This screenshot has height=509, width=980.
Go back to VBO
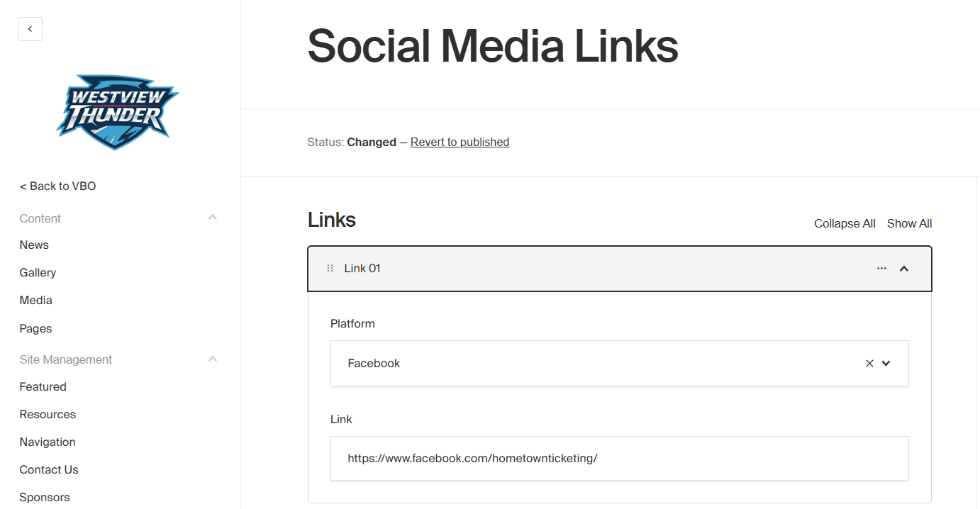58,186
